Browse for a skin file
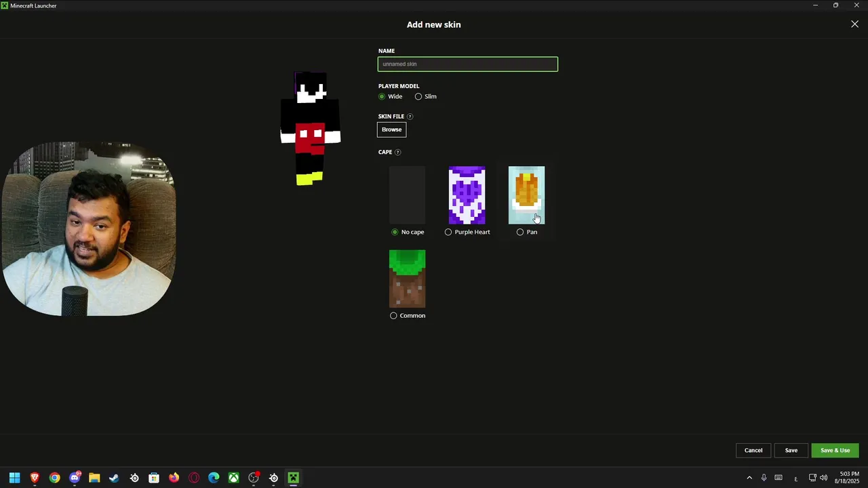Viewport: 868px width, 488px height. coord(392,129)
